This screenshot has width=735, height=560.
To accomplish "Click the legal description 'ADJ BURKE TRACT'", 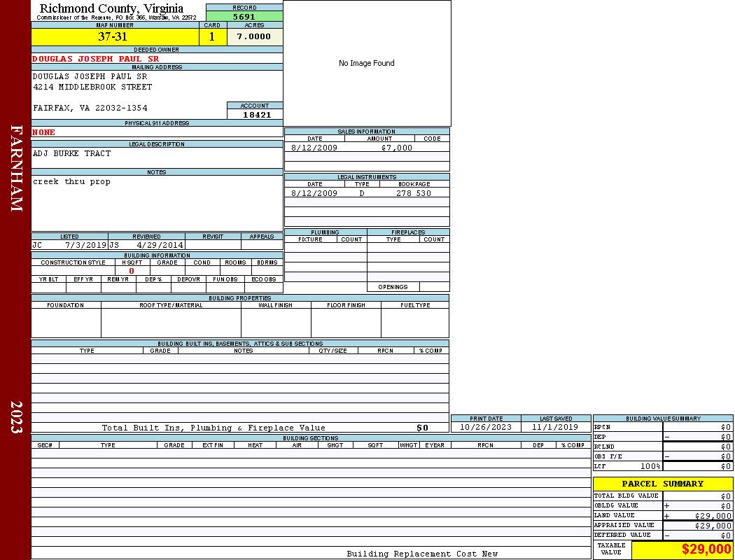I will tap(71, 153).
